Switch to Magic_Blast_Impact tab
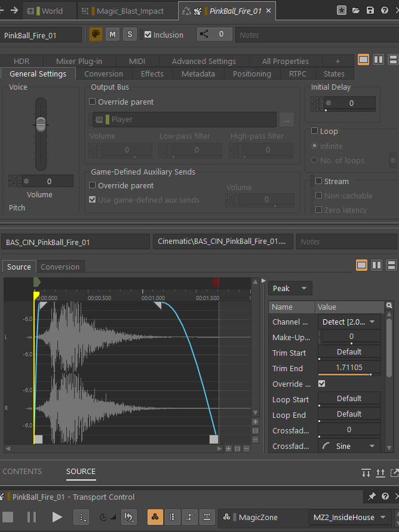 click(x=127, y=11)
